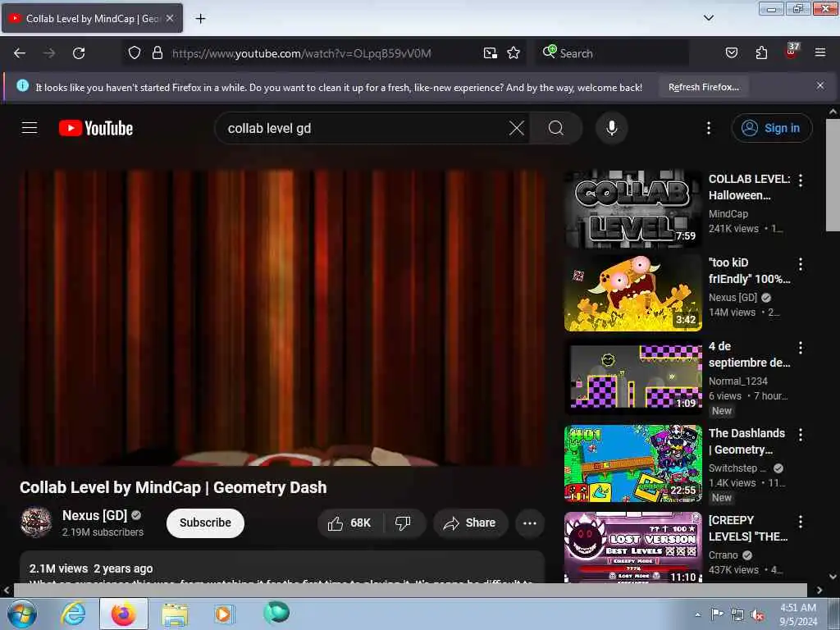
Task: Open more actions ellipsis beside Share
Action: tap(529, 523)
